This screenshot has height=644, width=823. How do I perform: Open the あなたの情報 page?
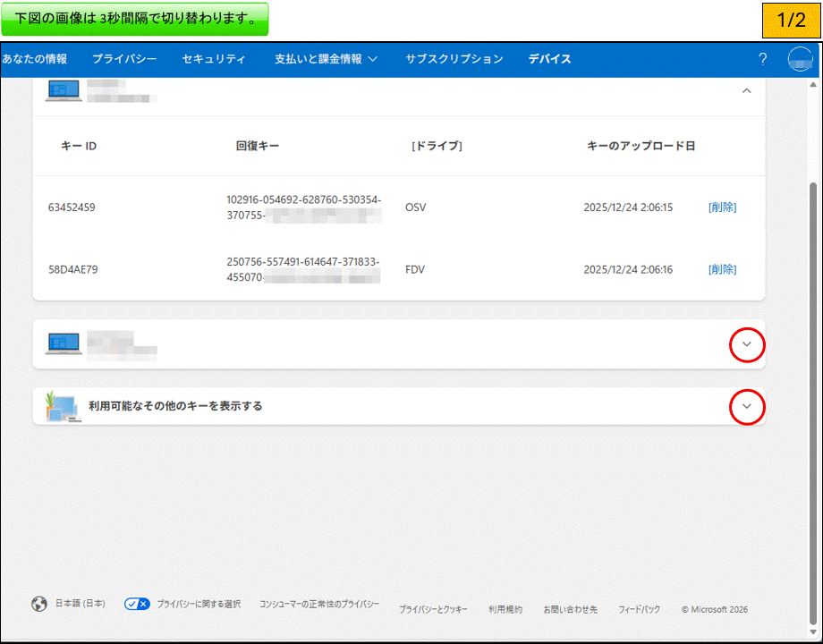pyautogui.click(x=34, y=59)
